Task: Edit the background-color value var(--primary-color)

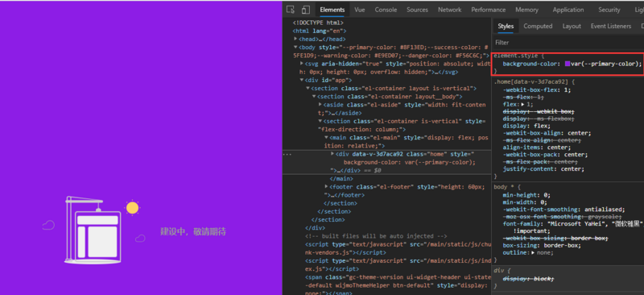Action: pyautogui.click(x=606, y=64)
